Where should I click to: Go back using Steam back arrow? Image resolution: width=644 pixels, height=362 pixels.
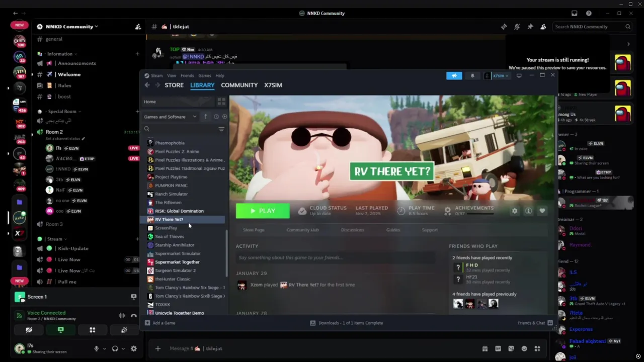pos(147,85)
